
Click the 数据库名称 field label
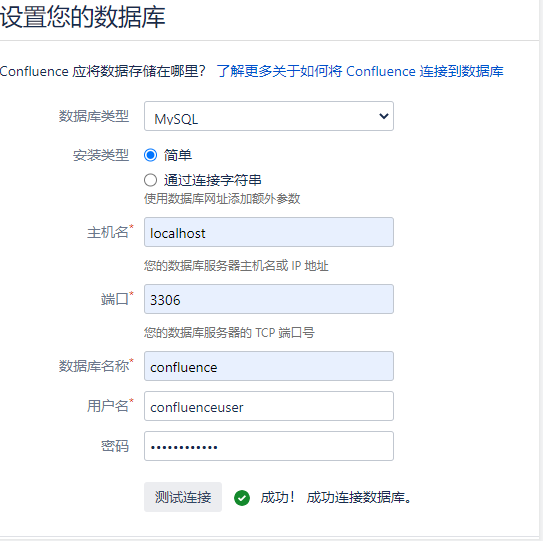pyautogui.click(x=96, y=366)
